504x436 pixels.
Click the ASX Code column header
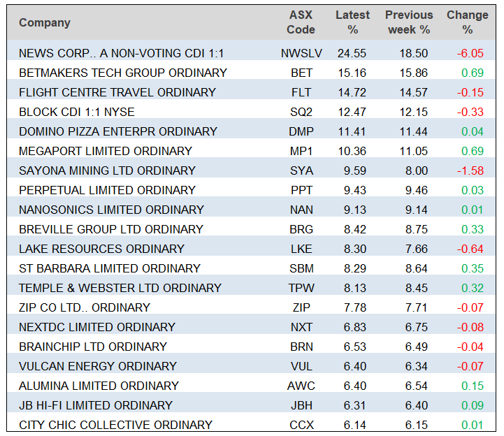point(301,22)
